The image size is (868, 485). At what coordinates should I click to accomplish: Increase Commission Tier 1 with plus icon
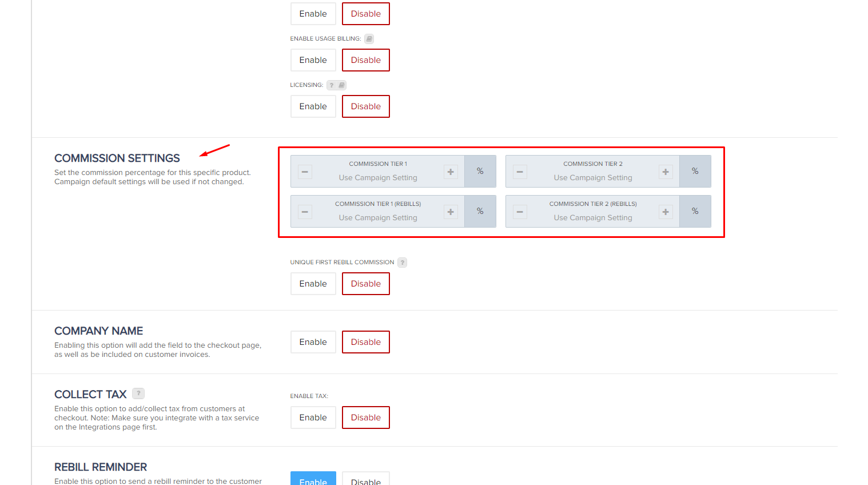point(451,172)
